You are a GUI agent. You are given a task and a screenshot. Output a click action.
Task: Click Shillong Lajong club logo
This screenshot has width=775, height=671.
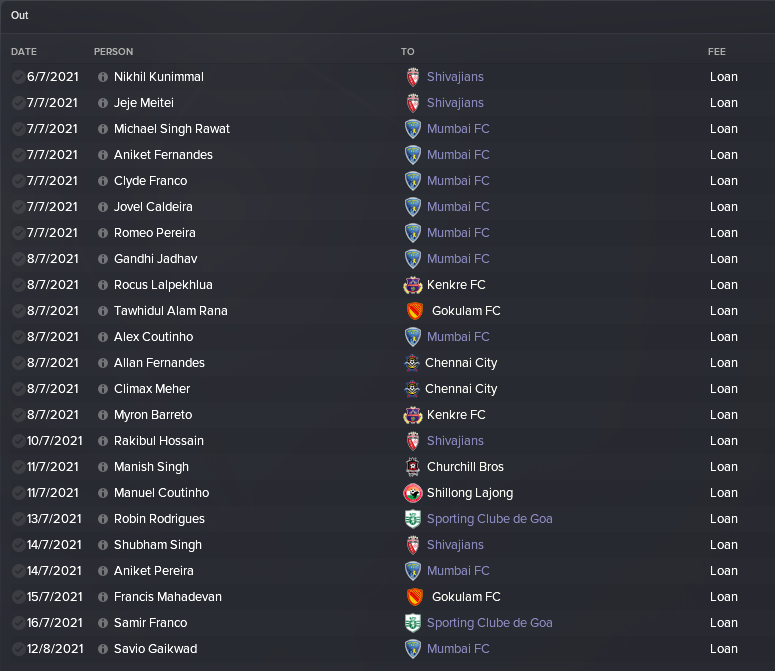(x=413, y=493)
